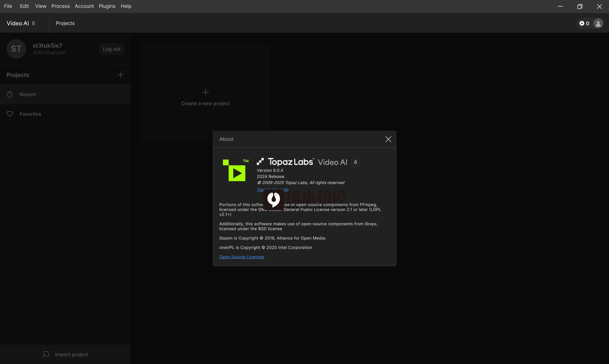Click the Projects sidebar heading
This screenshot has width=609, height=364.
tap(18, 75)
